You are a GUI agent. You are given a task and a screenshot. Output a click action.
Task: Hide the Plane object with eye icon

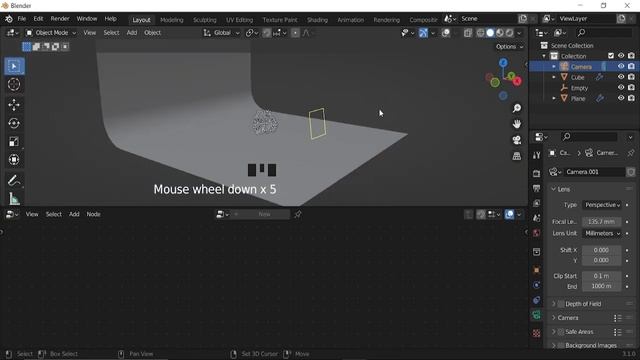pyautogui.click(x=621, y=98)
